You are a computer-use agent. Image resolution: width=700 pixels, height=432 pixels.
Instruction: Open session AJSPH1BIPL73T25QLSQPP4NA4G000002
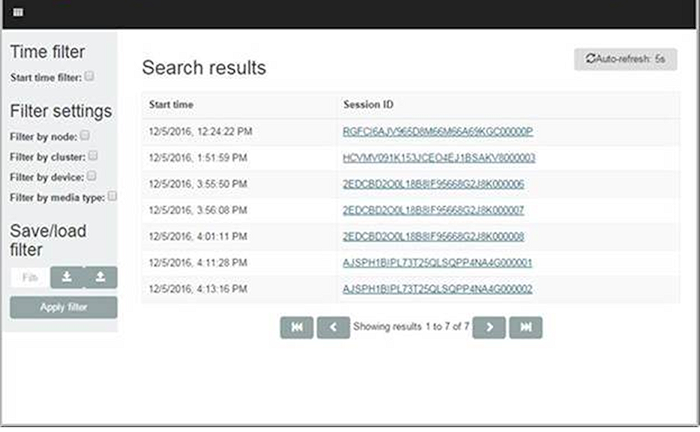tap(437, 289)
